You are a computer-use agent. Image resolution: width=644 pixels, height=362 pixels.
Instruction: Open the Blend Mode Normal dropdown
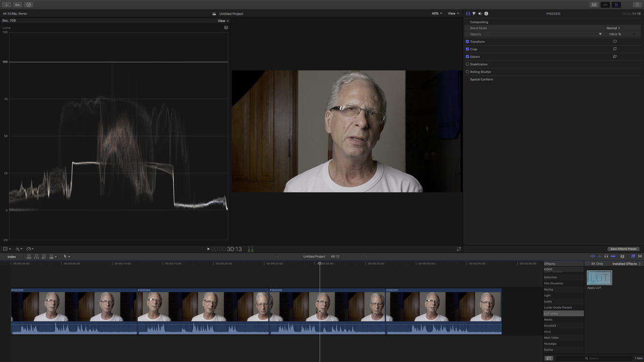[613, 28]
